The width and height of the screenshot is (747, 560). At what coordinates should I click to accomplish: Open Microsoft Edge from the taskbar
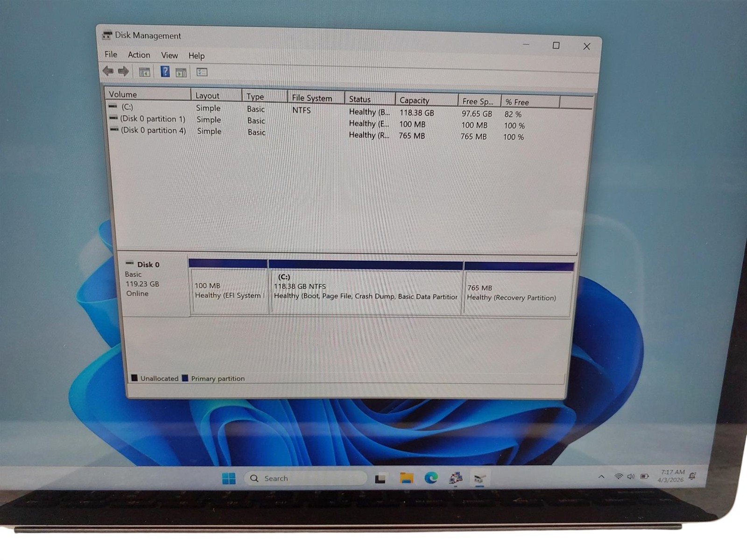(431, 478)
